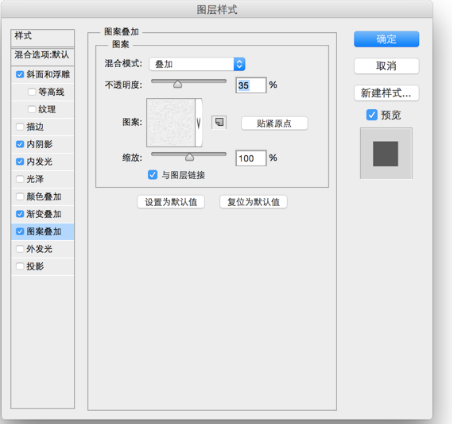Toggle the 与图层链接 checkbox
This screenshot has width=452, height=424.
coord(153,175)
